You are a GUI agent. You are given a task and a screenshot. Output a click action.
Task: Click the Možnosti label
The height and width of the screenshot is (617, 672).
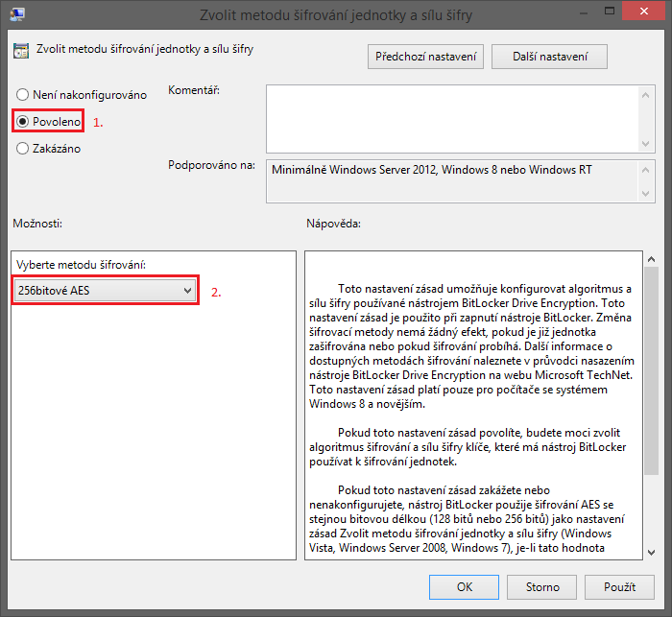[x=37, y=224]
